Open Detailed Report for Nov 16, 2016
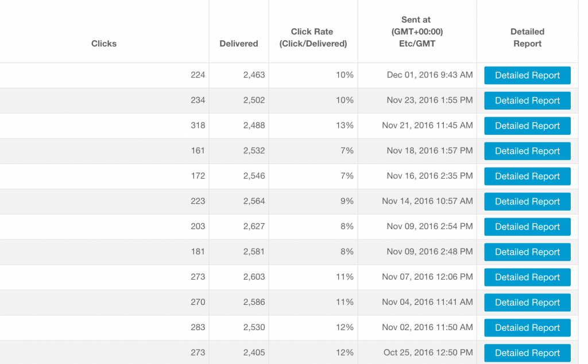The image size is (588, 364). [x=527, y=176]
